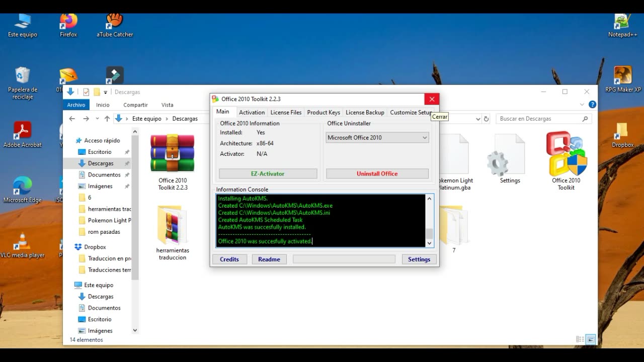Open RPG Maker XP desktop shortcut

click(x=623, y=79)
